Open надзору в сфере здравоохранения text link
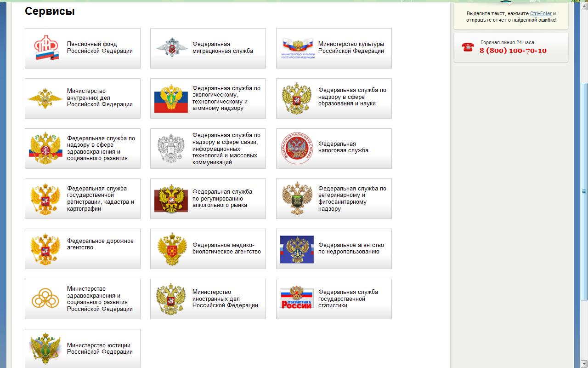The height and width of the screenshot is (368, 588). [101, 148]
